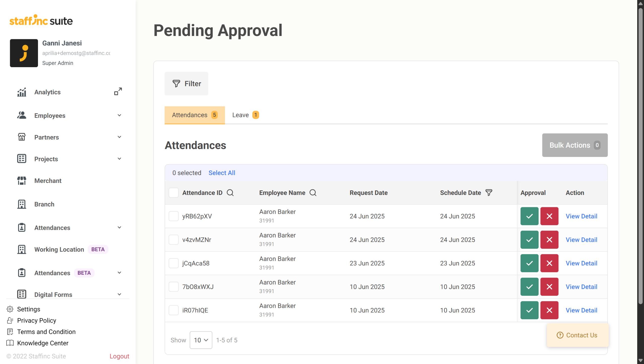Click the page vertical scrollbar thumb
The width and height of the screenshot is (644, 364).
(640, 156)
